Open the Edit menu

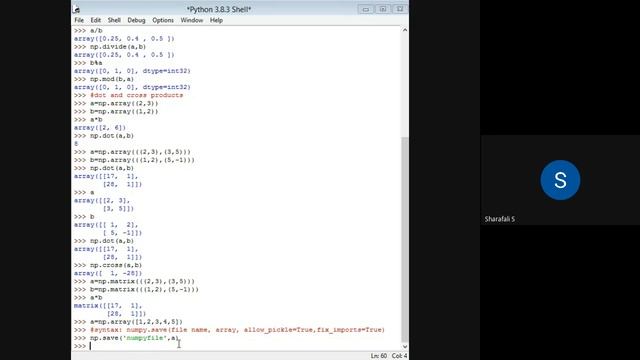[x=96, y=20]
